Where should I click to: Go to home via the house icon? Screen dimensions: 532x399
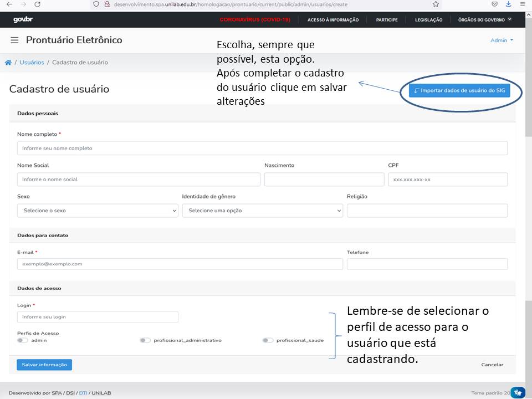coord(8,63)
